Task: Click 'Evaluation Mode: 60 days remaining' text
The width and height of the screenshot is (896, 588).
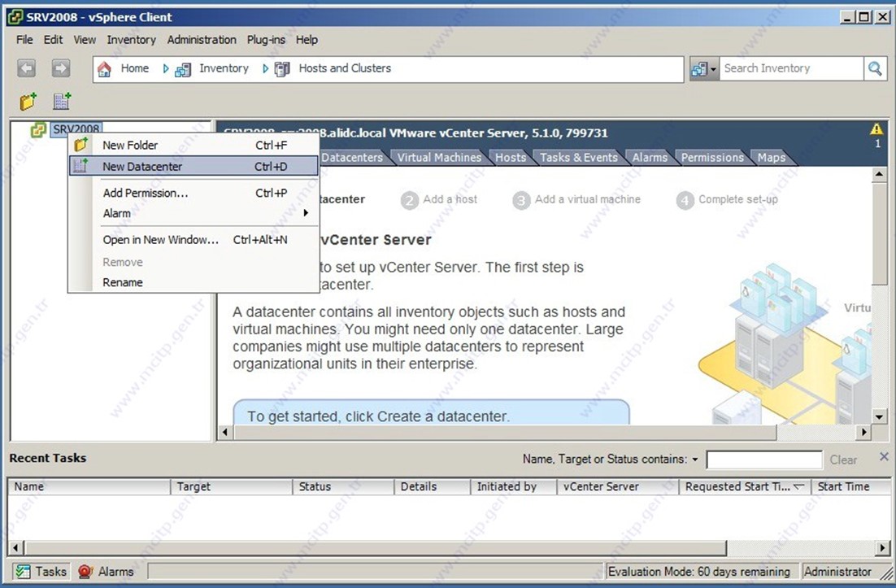Action: 699,572
